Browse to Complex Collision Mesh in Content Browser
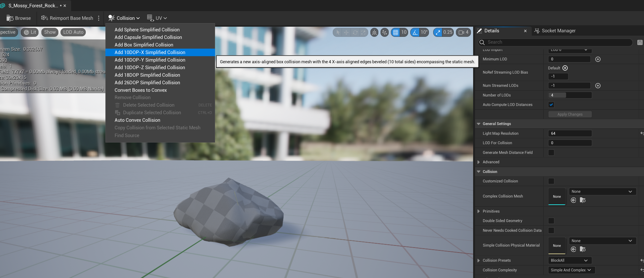The width and height of the screenshot is (644, 278). (x=583, y=200)
